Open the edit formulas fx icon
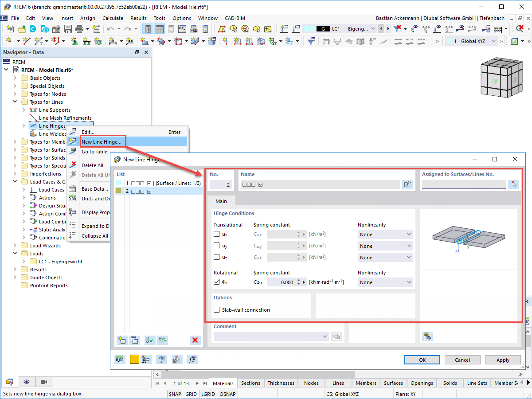532x399 pixels. [x=192, y=359]
